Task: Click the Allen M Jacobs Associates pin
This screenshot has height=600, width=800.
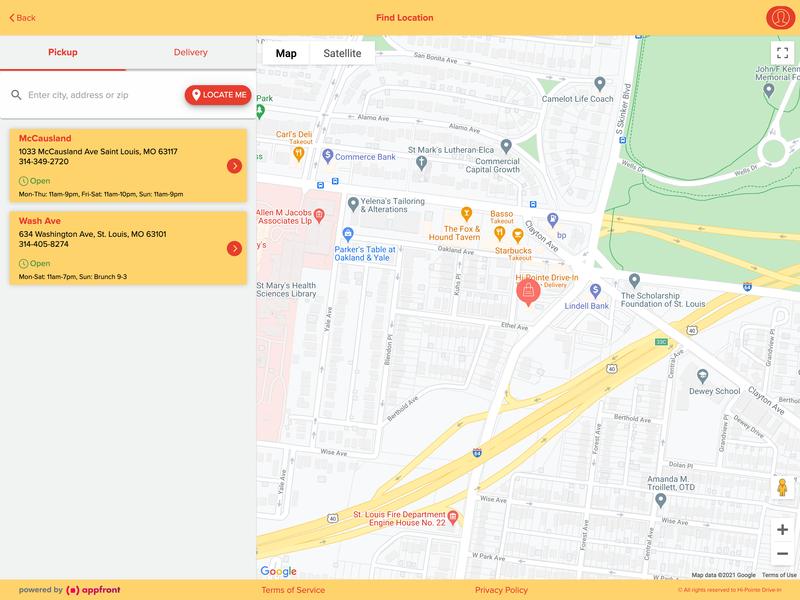Action: click(x=319, y=215)
